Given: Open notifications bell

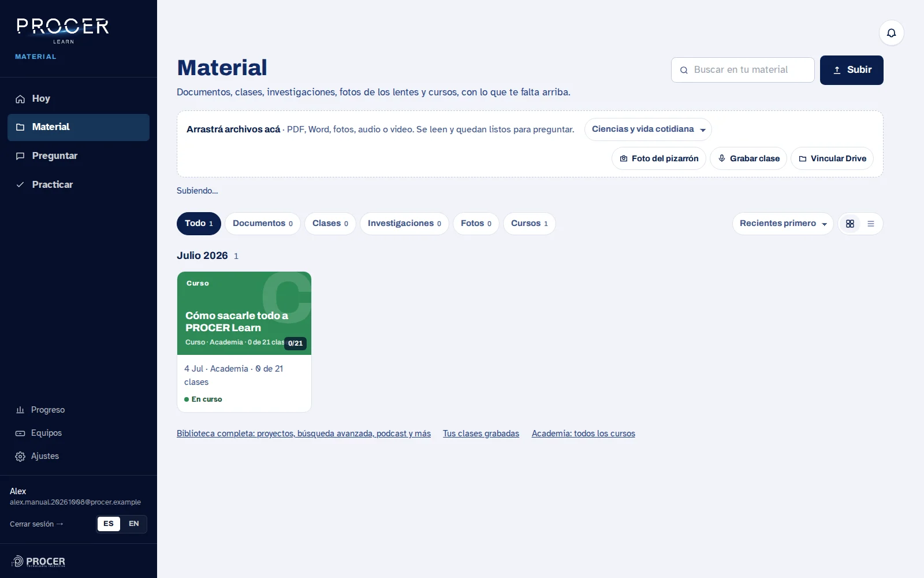Looking at the screenshot, I should (x=891, y=33).
